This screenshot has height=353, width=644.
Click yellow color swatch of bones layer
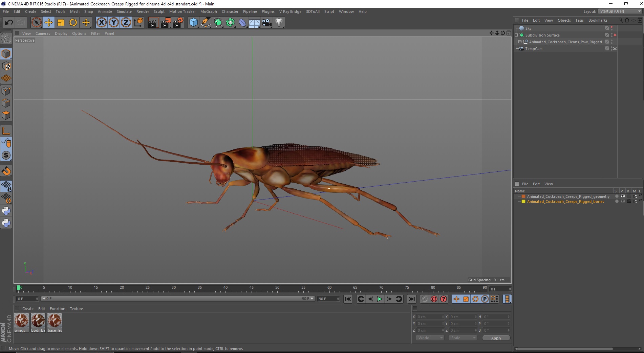[x=523, y=202]
